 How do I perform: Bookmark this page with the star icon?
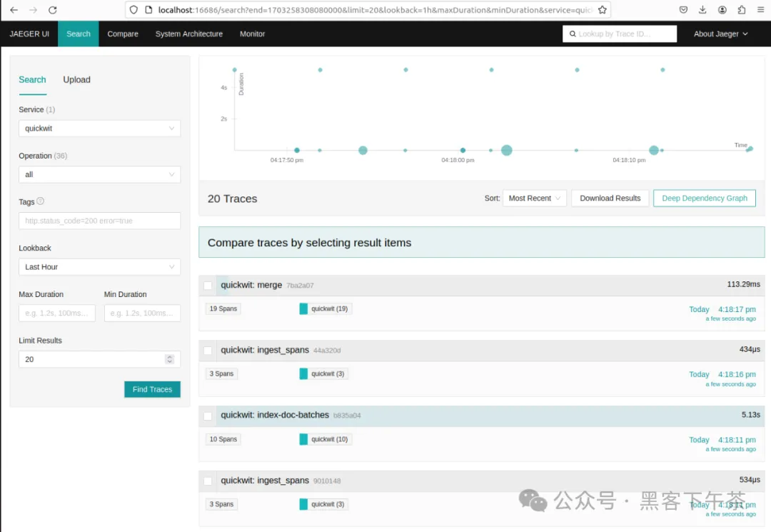click(603, 10)
